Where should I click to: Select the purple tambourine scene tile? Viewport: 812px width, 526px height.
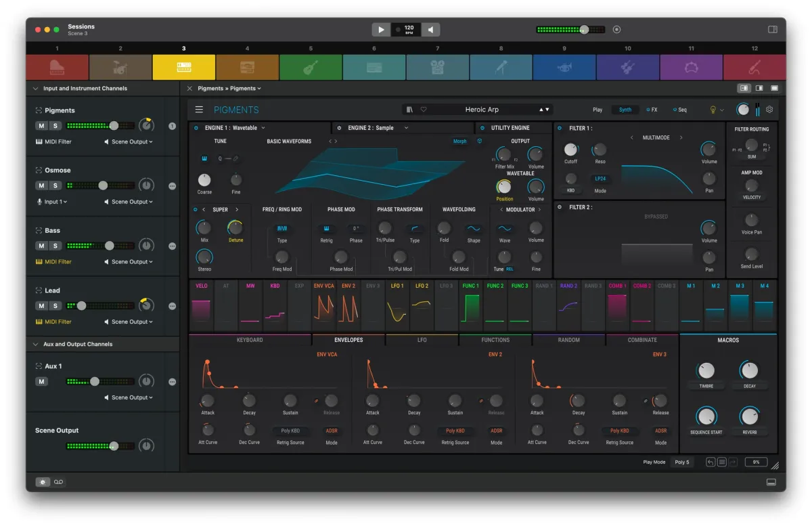tap(691, 67)
